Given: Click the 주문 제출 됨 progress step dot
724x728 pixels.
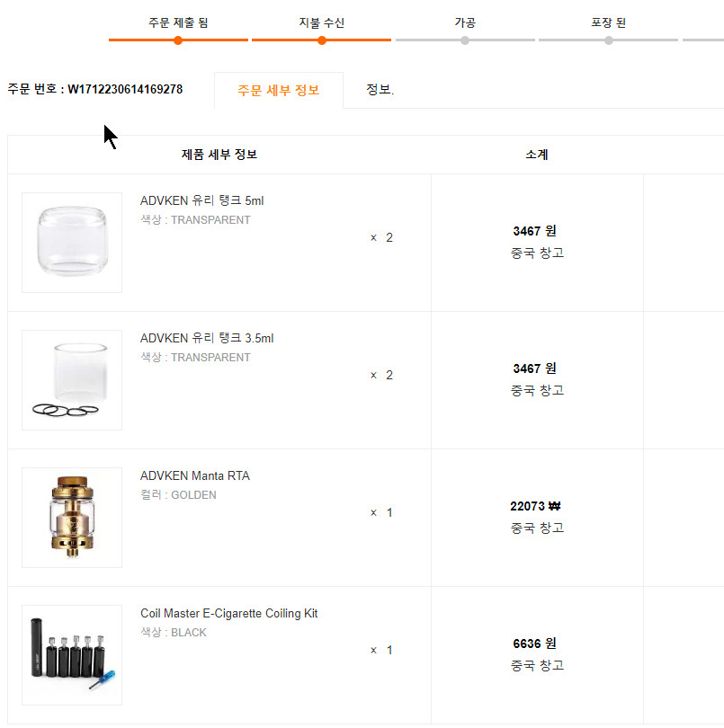Looking at the screenshot, I should pos(178,40).
